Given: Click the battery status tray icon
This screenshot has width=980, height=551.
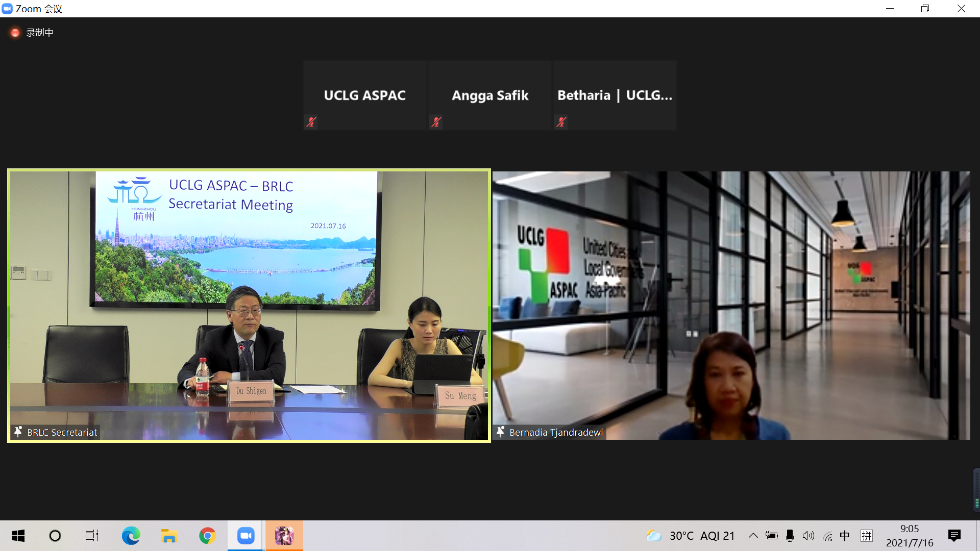Looking at the screenshot, I should 771,536.
